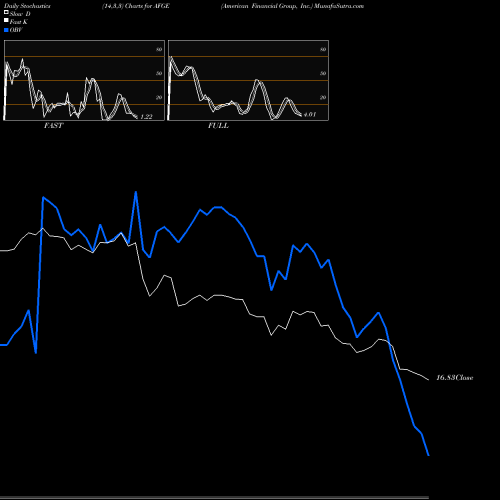Screen dimensions: 500x500
Task: Click the FAST stochastic chart panel
Action: (84, 80)
